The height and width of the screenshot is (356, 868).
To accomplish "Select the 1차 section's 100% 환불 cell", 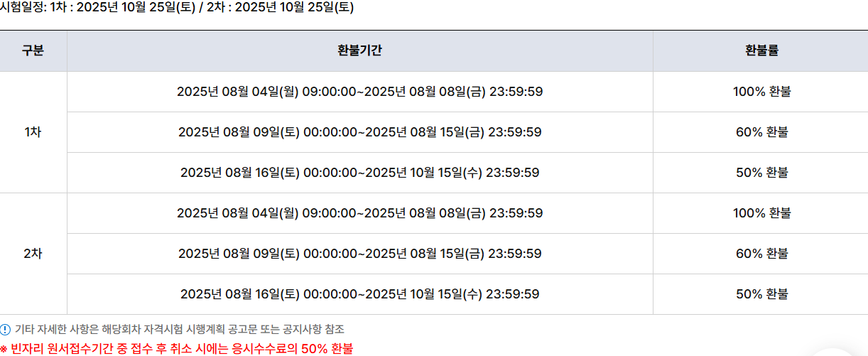I will (761, 92).
